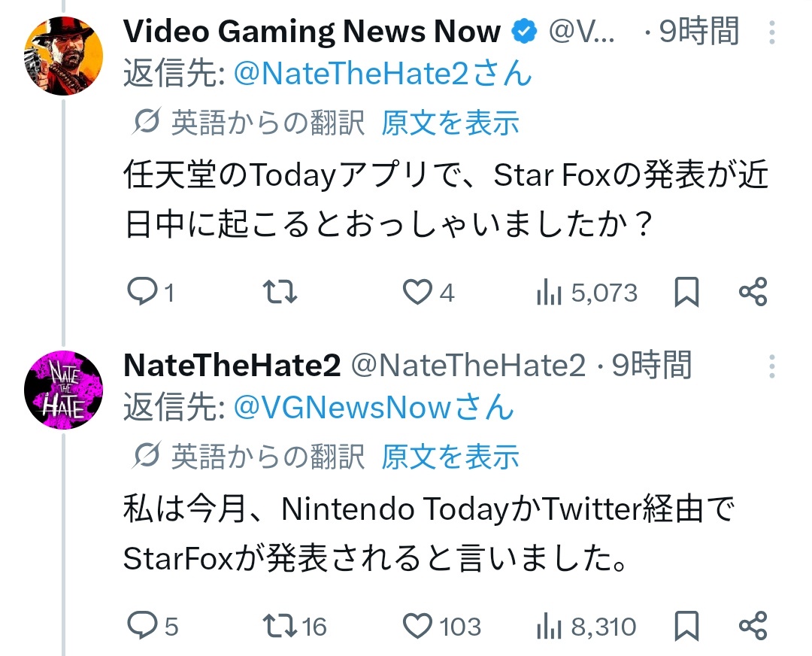Like the Video Gaming News Now tweet
Screen dimensions: 812x656
pyautogui.click(x=418, y=292)
